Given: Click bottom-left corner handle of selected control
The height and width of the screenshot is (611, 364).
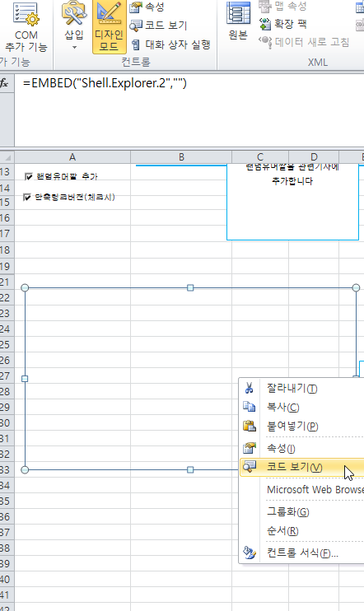Looking at the screenshot, I should (x=25, y=470).
